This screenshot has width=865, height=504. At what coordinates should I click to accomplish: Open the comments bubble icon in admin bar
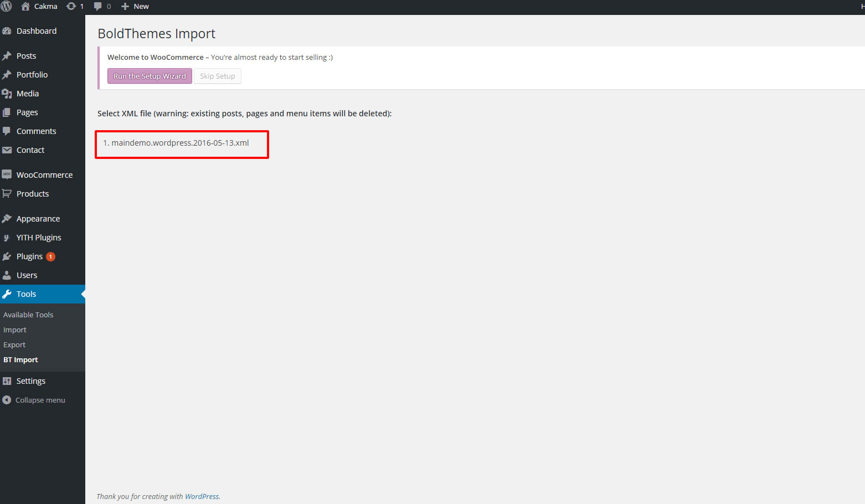click(98, 6)
